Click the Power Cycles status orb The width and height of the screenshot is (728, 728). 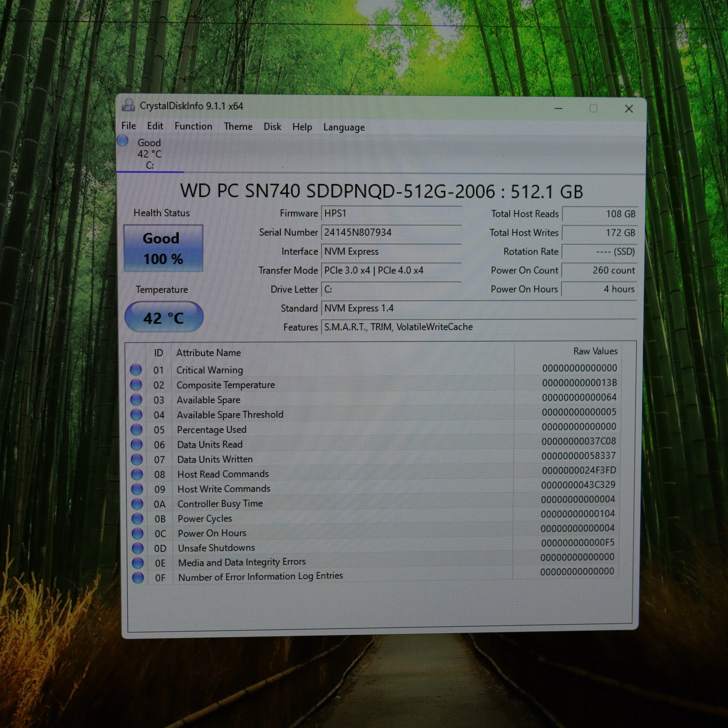(137, 519)
